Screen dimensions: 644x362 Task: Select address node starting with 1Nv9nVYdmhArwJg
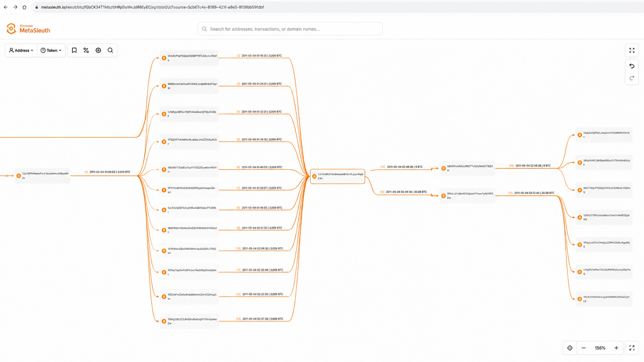(604, 299)
